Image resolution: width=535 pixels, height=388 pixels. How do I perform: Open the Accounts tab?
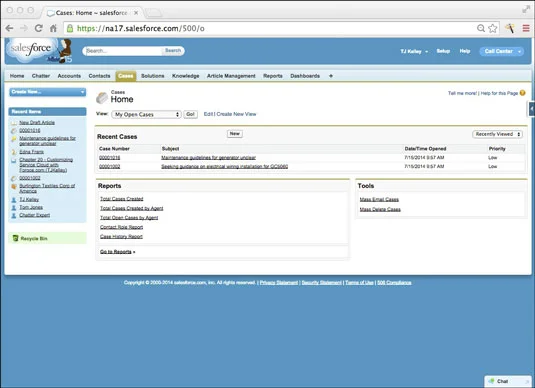[x=69, y=76]
